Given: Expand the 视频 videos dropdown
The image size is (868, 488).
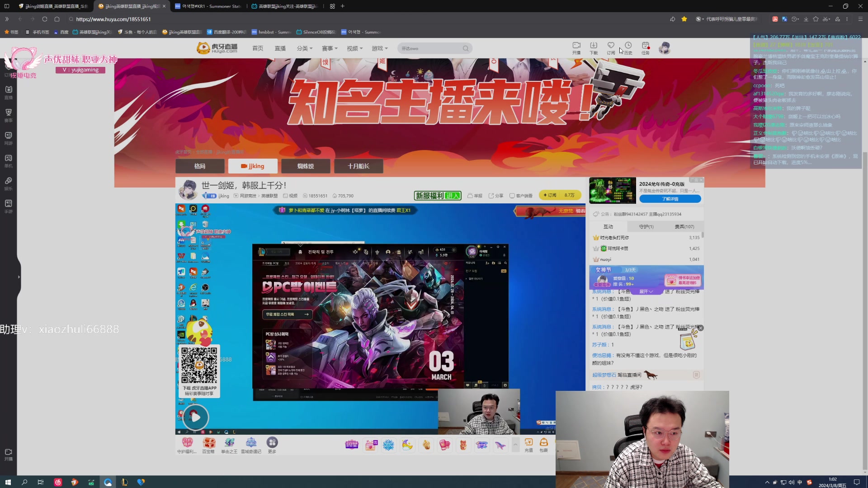Looking at the screenshot, I should point(354,48).
